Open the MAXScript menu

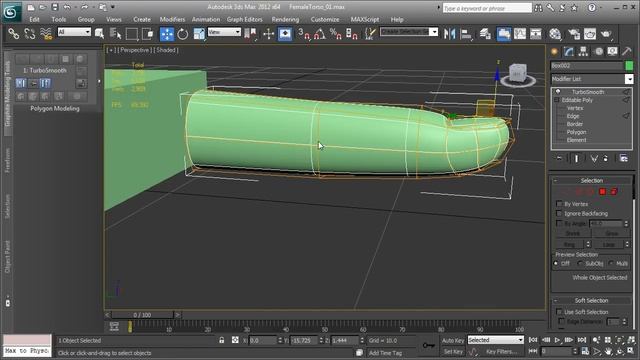pyautogui.click(x=364, y=19)
